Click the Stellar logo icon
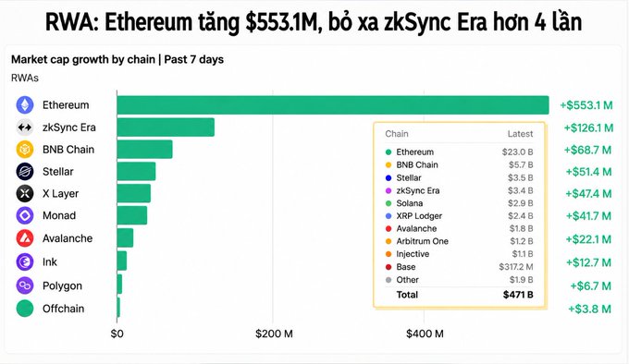Viewport: 629px width, 364px height. [x=25, y=172]
